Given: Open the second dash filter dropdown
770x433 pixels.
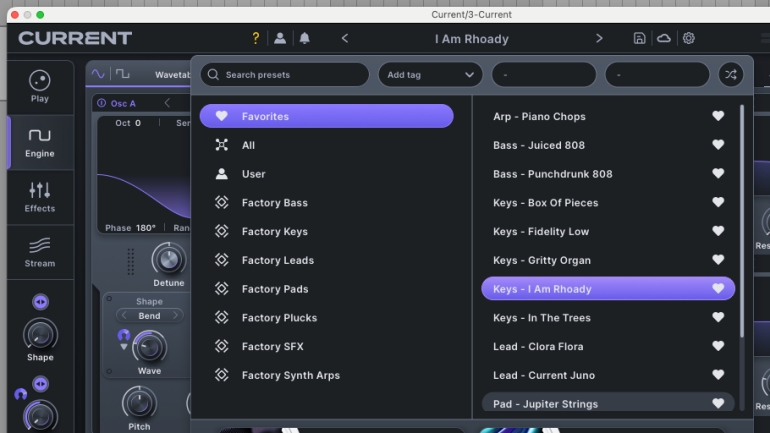Looking at the screenshot, I should [x=657, y=75].
